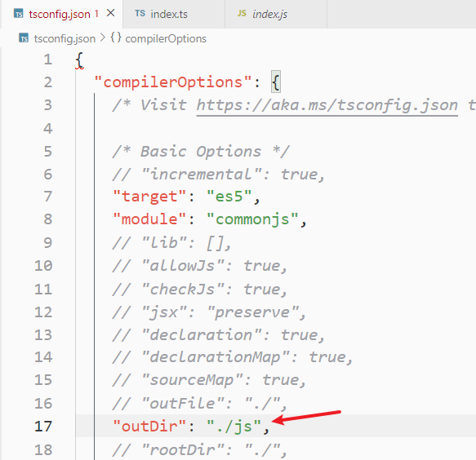This screenshot has width=476, height=460.
Task: Click "compilerOptions" key on line 2
Action: [173, 82]
